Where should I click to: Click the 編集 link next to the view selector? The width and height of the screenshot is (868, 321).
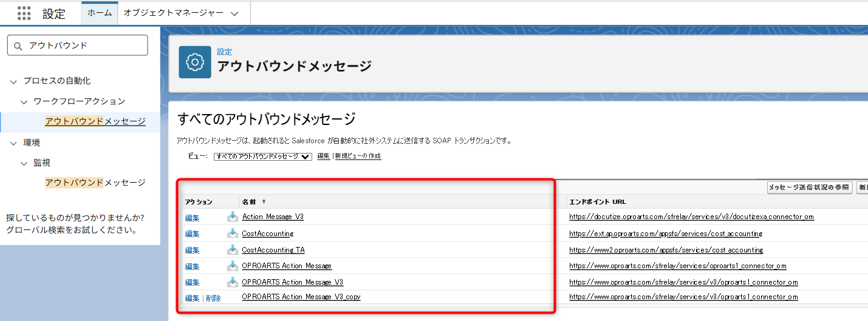[x=323, y=156]
